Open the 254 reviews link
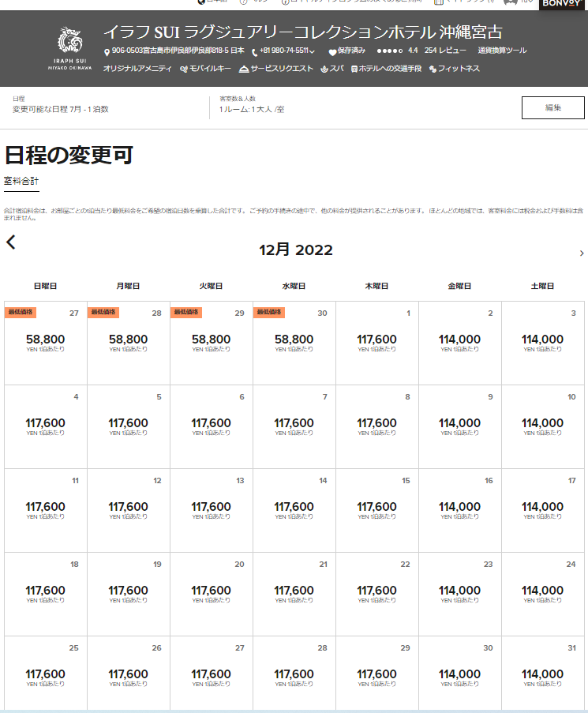Viewport: 588px width, 713px height. coord(445,51)
